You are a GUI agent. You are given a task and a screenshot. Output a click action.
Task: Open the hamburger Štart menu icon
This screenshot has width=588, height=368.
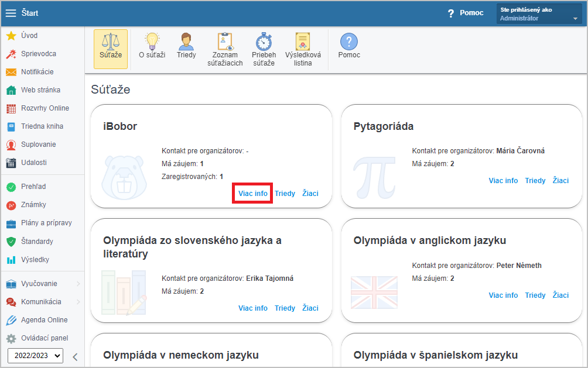point(11,13)
